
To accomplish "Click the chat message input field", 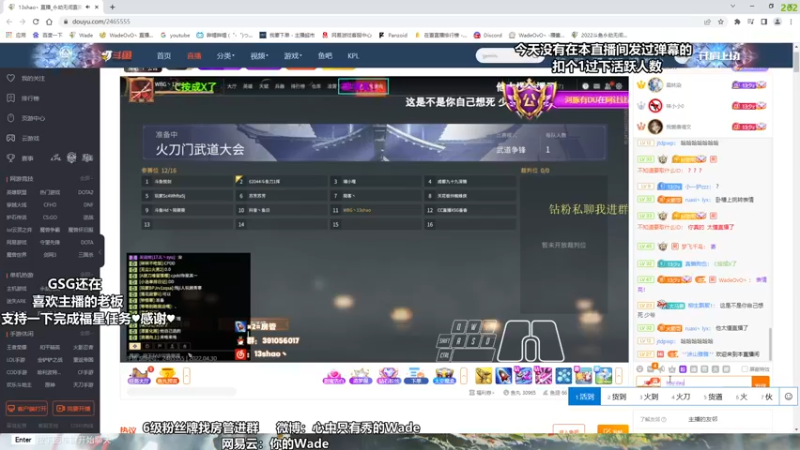I will [707, 382].
